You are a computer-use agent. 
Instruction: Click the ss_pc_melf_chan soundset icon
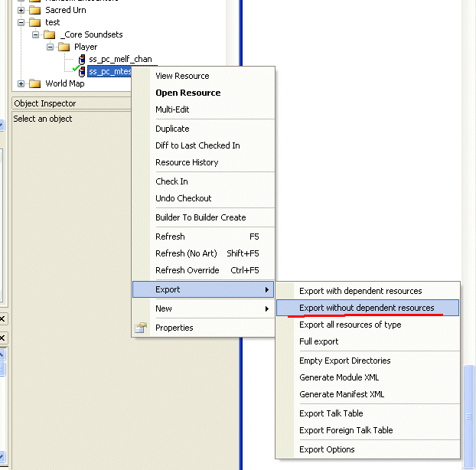[81, 60]
